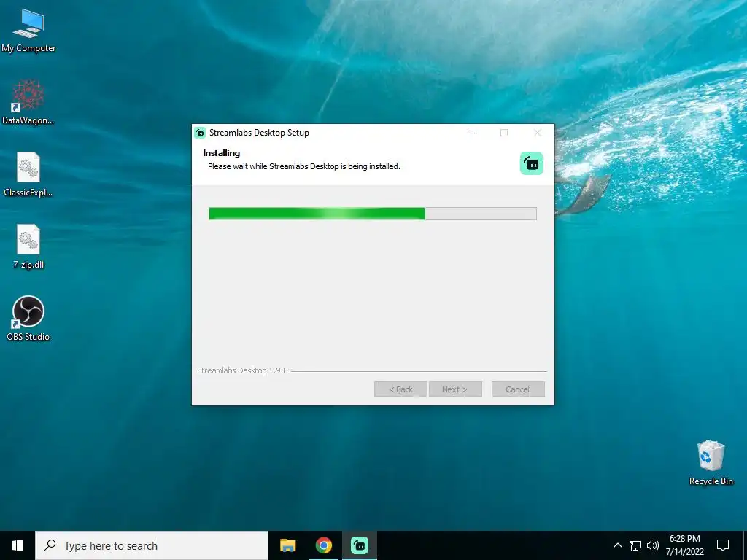Click the greyed-out Next button
This screenshot has width=747, height=560.
tap(455, 389)
